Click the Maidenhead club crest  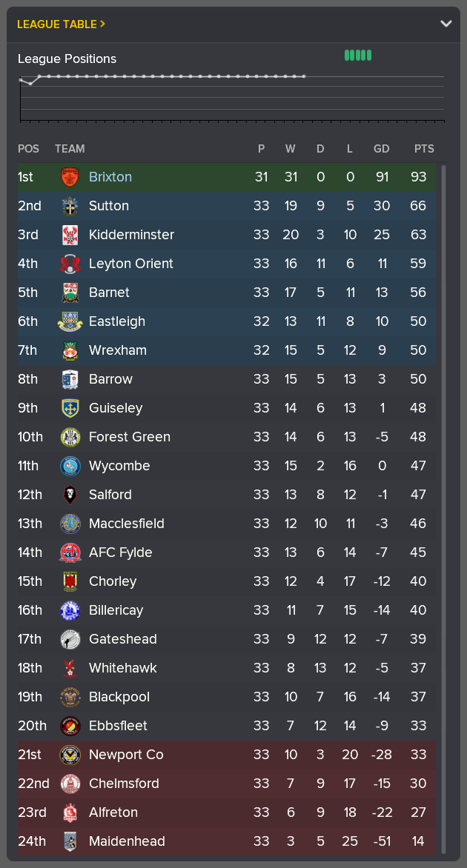[x=70, y=841]
